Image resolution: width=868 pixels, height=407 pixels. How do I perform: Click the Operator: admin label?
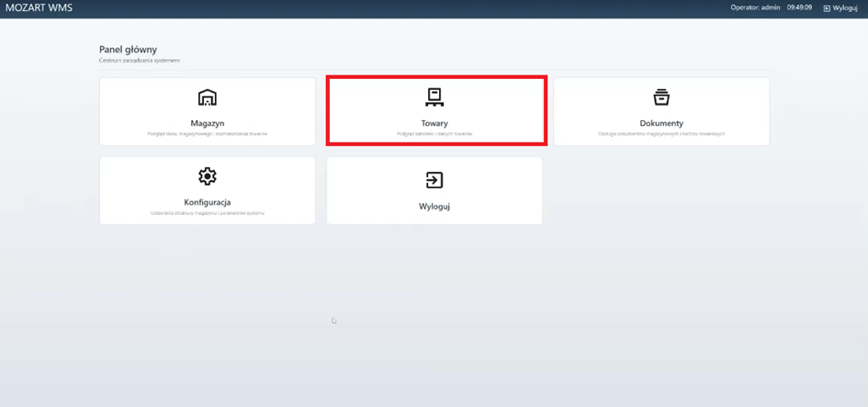tap(755, 8)
